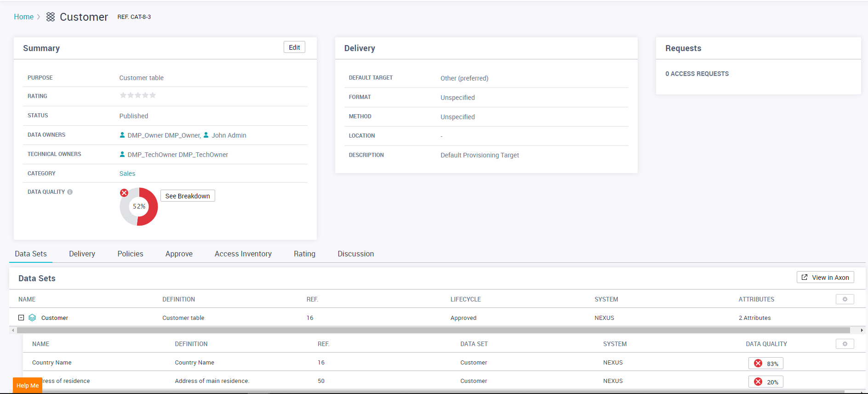Click 'Default Provisioning Target' description
The height and width of the screenshot is (394, 868).
pos(480,155)
